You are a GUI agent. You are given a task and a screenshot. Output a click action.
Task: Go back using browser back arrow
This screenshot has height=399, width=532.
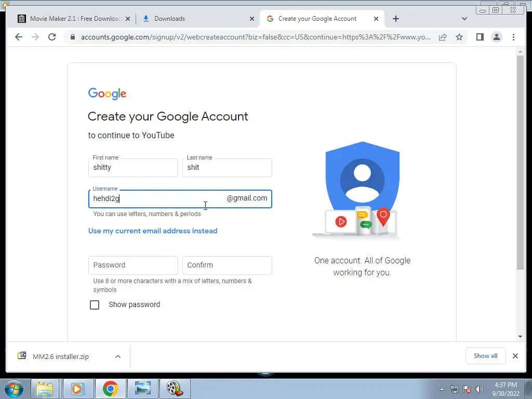click(x=19, y=37)
